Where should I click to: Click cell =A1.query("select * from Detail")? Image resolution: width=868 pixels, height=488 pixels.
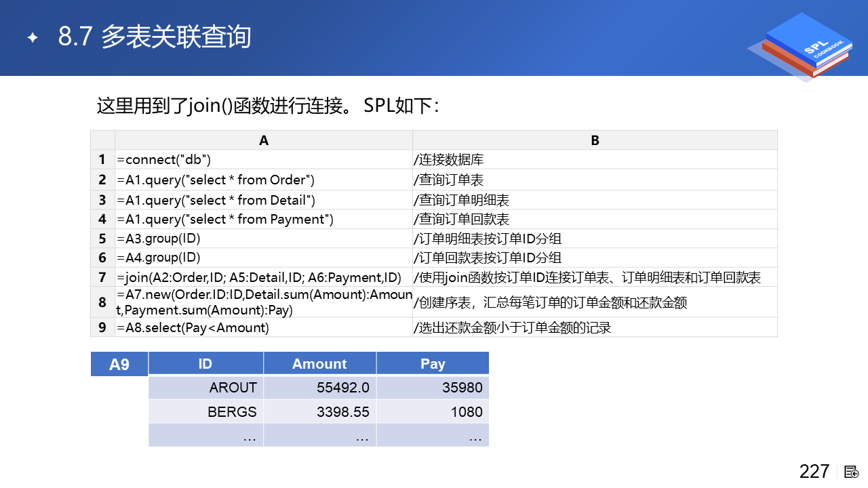(264, 200)
